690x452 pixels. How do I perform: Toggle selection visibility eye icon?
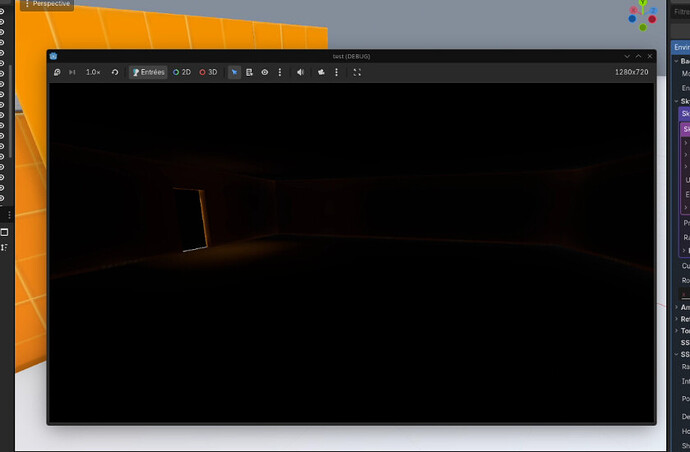tap(265, 72)
